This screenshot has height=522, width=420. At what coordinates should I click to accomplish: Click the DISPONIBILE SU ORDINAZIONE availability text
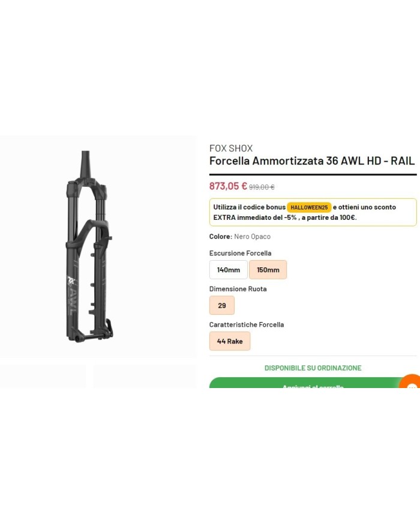[312, 368]
